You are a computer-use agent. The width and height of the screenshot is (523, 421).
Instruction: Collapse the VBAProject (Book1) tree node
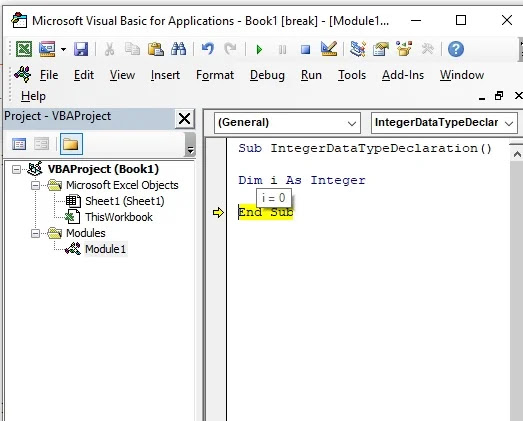coord(16,169)
